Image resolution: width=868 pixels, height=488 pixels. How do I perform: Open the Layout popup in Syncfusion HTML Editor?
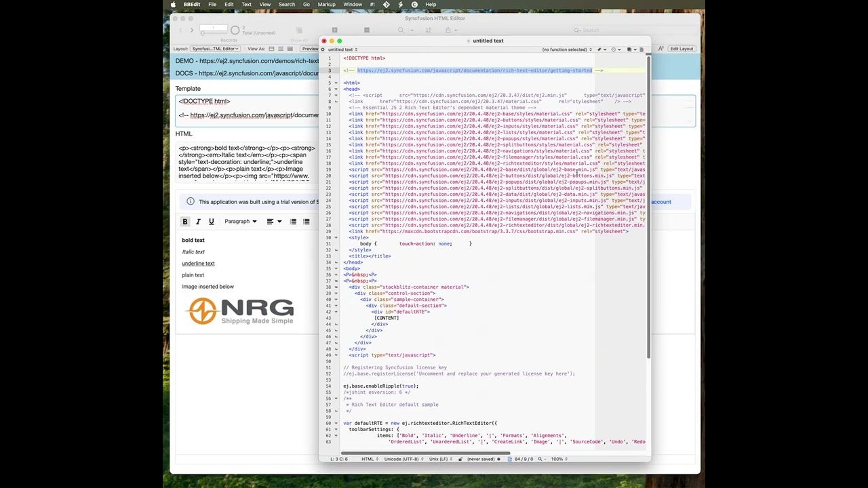(x=215, y=49)
